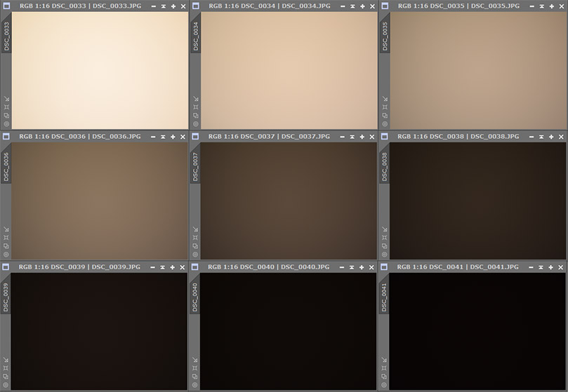Click the zoom-to-fit icon in DSC_0034 sidebar

tap(195, 107)
